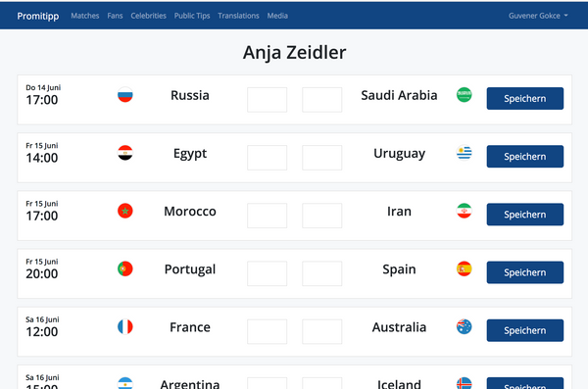
Task: Click the Uruguay flag icon
Action: point(465,153)
